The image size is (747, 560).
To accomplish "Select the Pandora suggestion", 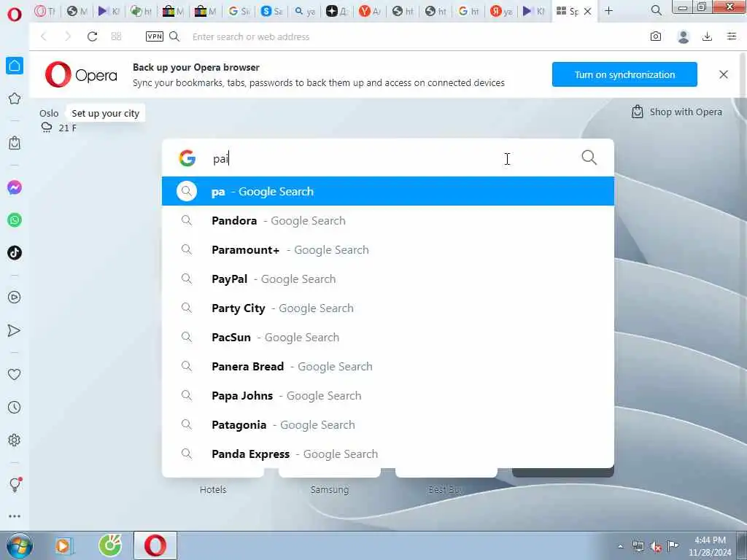I will (388, 220).
